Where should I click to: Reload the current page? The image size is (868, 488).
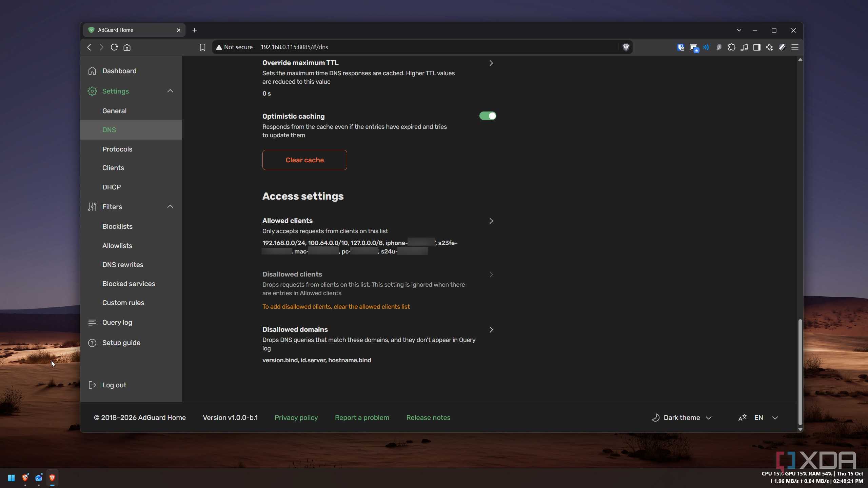tap(114, 47)
